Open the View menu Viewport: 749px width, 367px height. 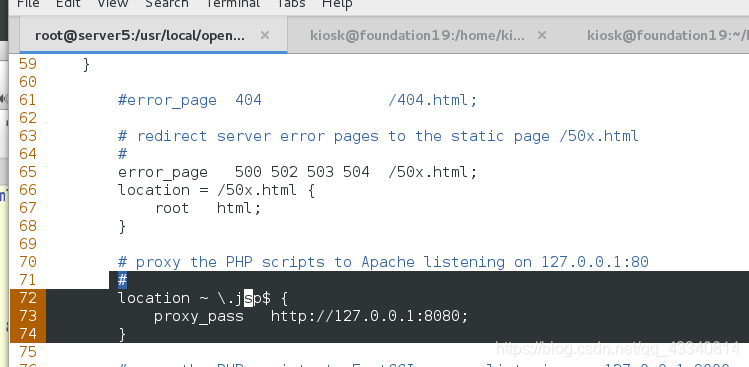pos(113,4)
